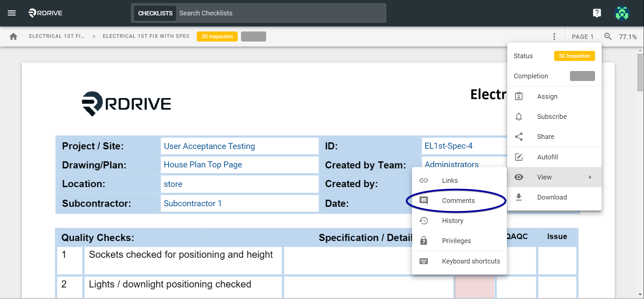Click the grey Completion bar in menu
Screen dimensions: 644x299
(x=582, y=76)
